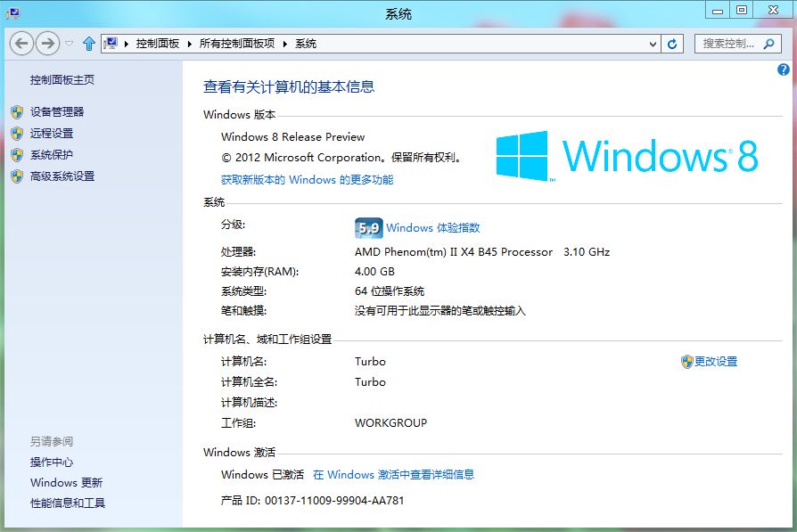797x532 pixels.
Task: Open 操作中心 under 另请参阅
Action: (52, 462)
